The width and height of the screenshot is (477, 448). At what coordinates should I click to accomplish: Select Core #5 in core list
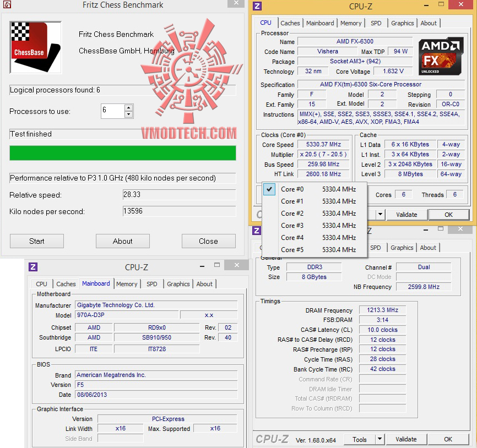pyautogui.click(x=315, y=249)
